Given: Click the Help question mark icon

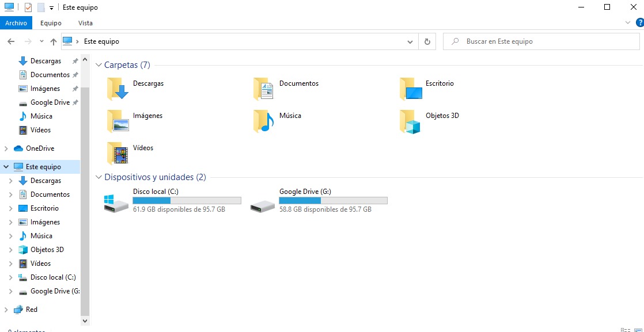Looking at the screenshot, I should pos(639,23).
